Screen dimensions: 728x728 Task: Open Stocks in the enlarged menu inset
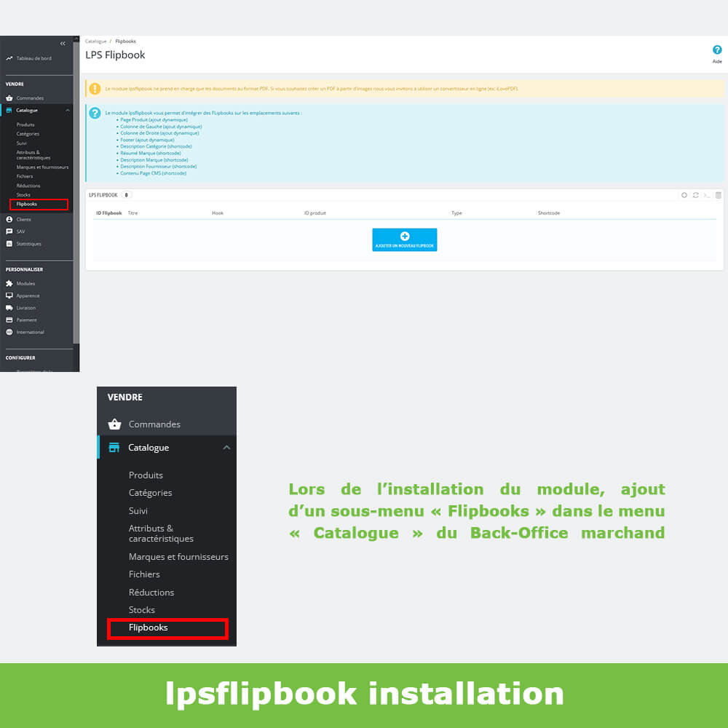[142, 610]
